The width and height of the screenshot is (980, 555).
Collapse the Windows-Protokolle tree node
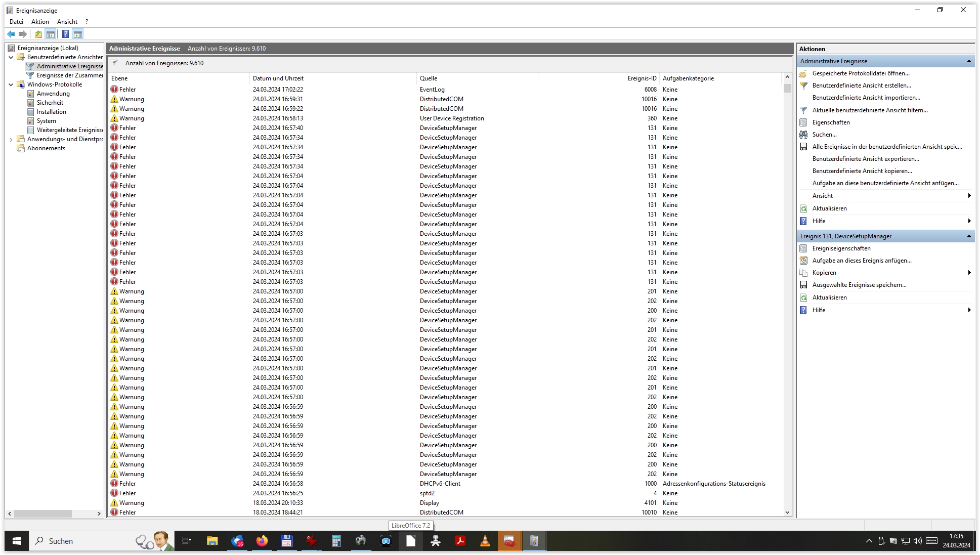[11, 84]
